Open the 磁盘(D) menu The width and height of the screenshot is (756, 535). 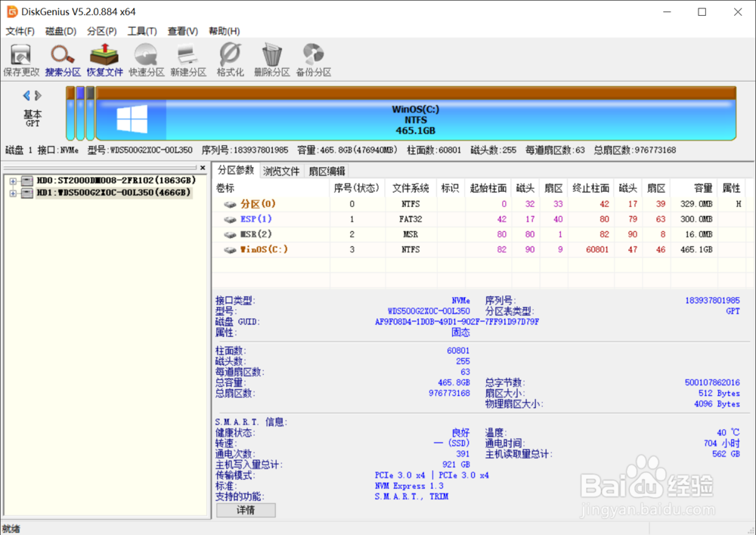click(60, 31)
